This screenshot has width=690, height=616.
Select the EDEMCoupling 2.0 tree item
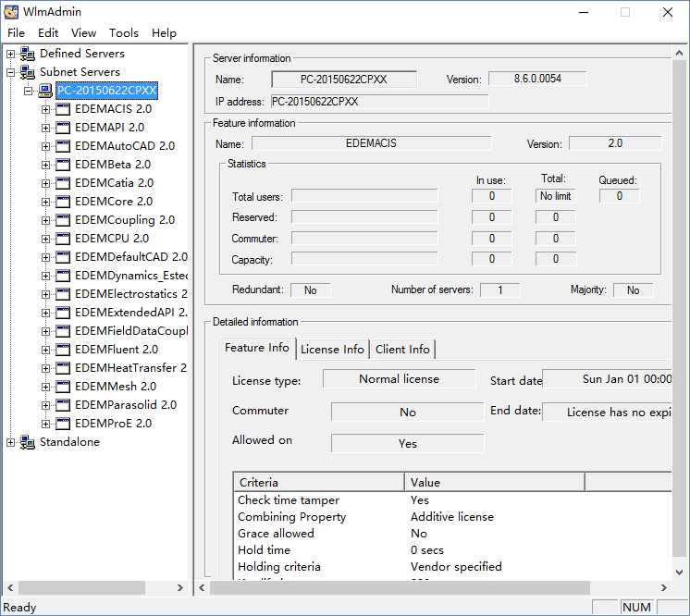click(x=125, y=220)
